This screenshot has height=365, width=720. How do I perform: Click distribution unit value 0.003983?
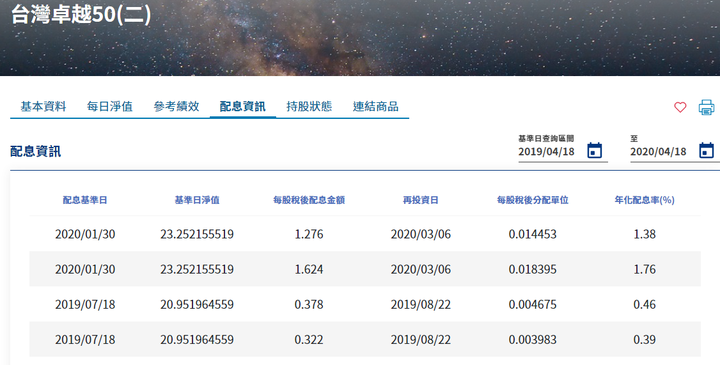pyautogui.click(x=533, y=340)
